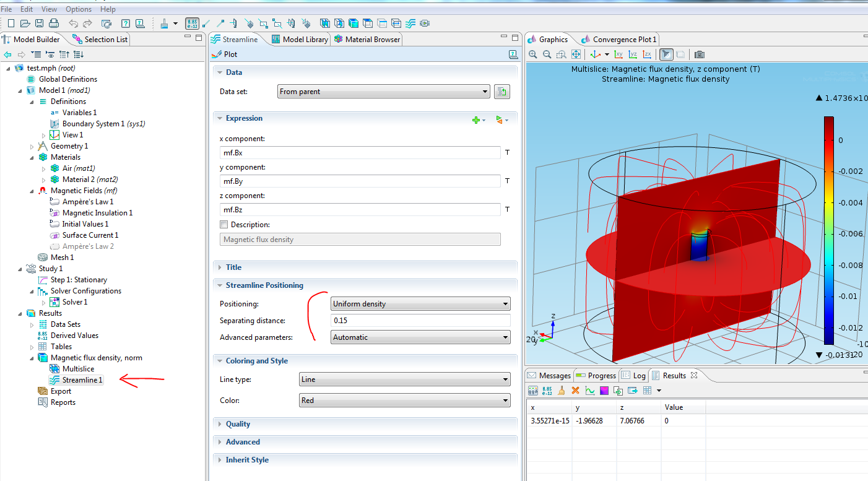Click the Plot brush icon in settings
Viewport: 868px width, 481px height.
coord(217,54)
